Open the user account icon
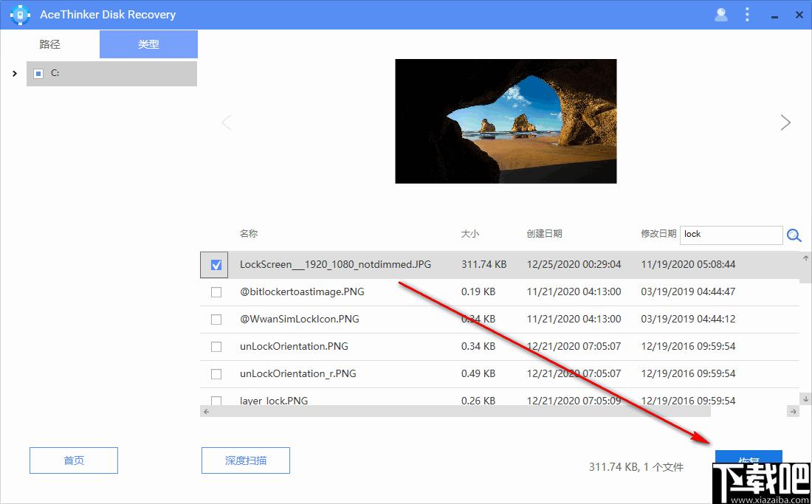 (721, 15)
